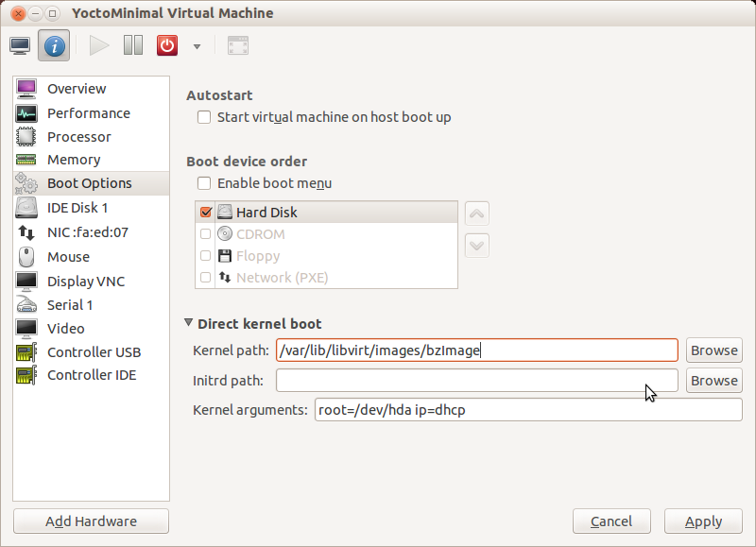
Task: Click the virtual hardware details info icon
Action: tap(54, 45)
